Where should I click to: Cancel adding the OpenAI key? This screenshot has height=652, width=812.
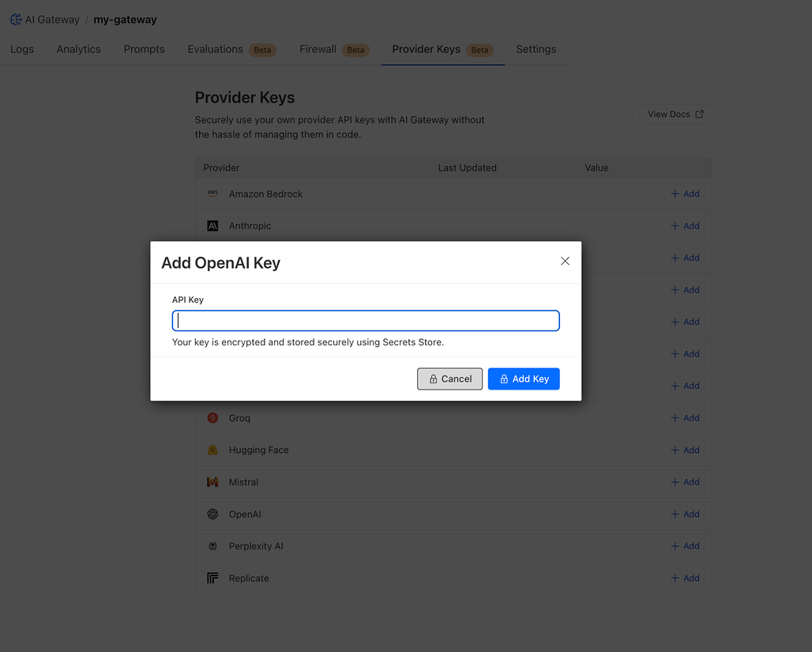point(449,379)
